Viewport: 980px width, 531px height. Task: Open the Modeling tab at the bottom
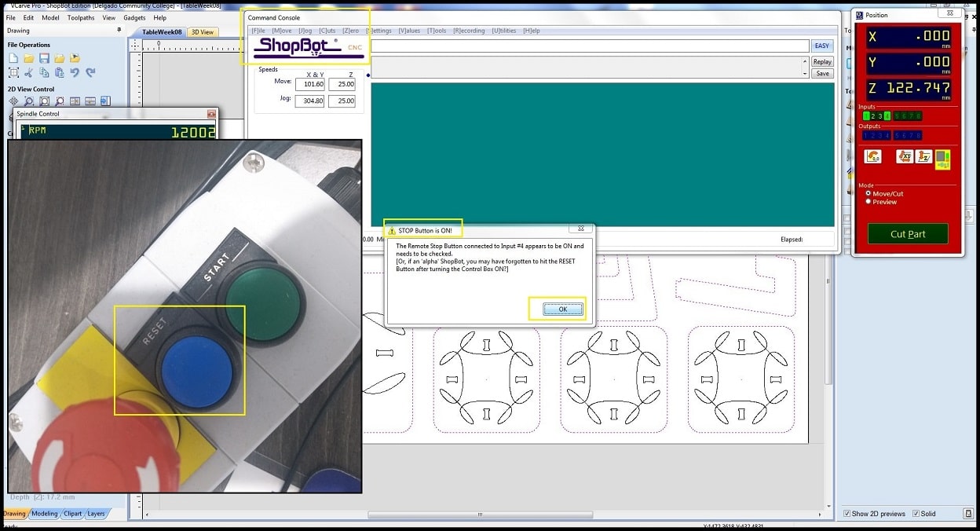click(45, 514)
